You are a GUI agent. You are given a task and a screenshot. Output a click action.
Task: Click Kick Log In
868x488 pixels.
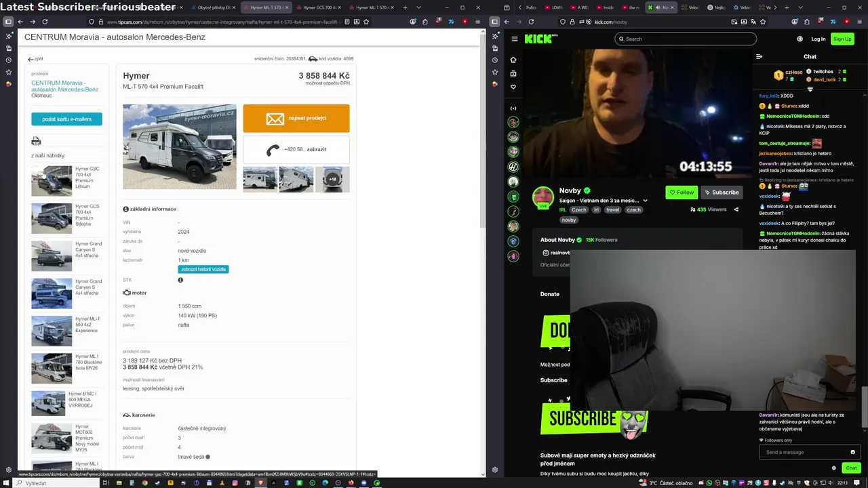point(818,39)
